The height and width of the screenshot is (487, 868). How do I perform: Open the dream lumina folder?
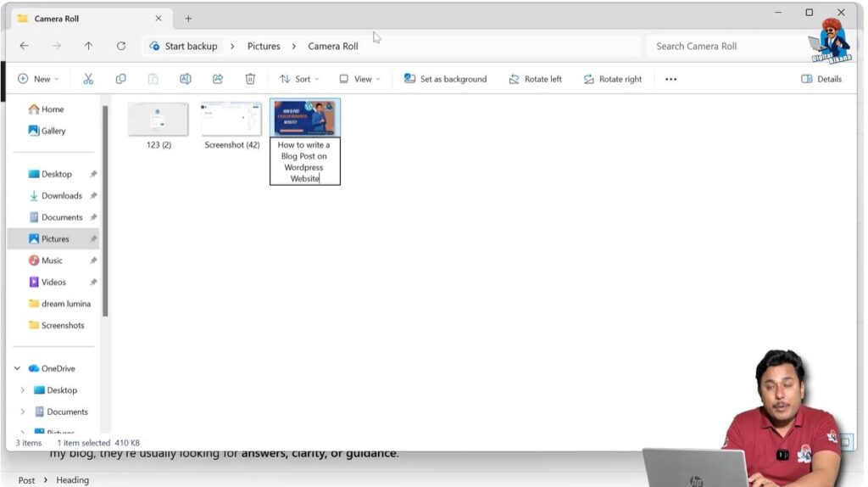click(60, 304)
